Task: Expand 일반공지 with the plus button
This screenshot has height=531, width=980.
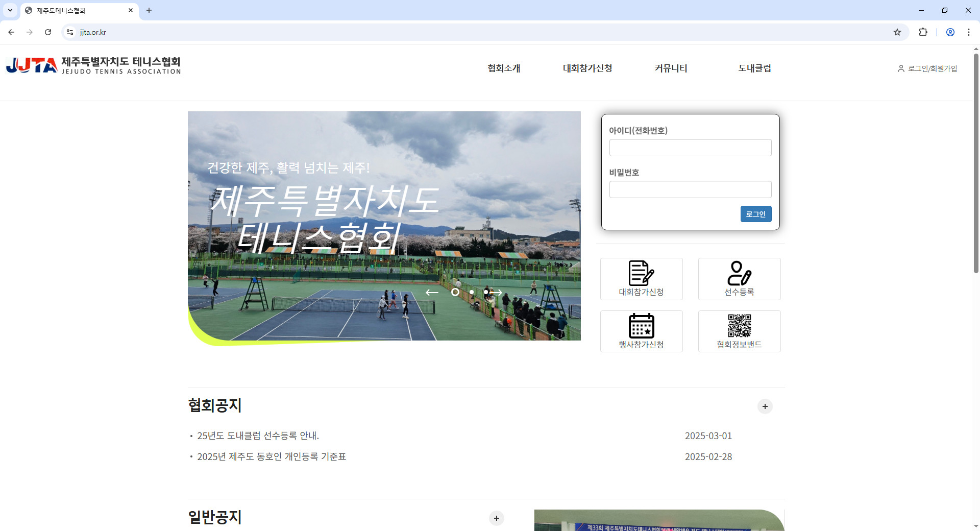Action: [x=497, y=518]
